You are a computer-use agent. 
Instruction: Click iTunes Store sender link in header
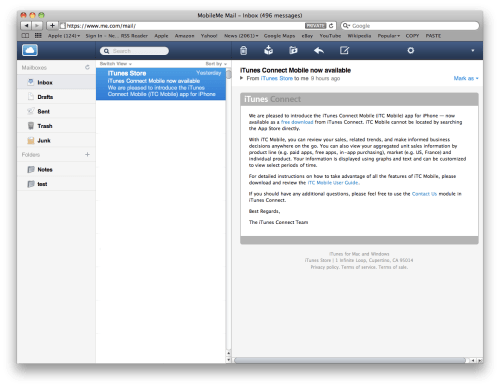(x=277, y=78)
